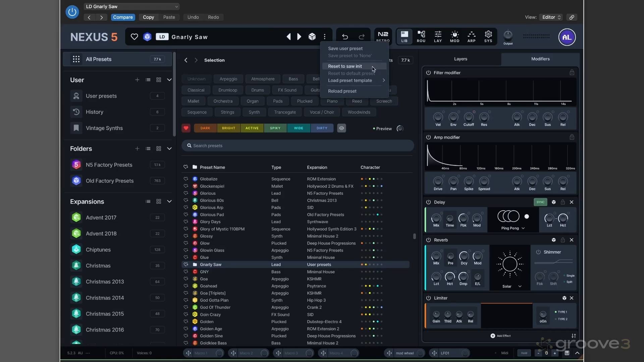Open the LAY layers page
This screenshot has width=644, height=362.
click(438, 37)
